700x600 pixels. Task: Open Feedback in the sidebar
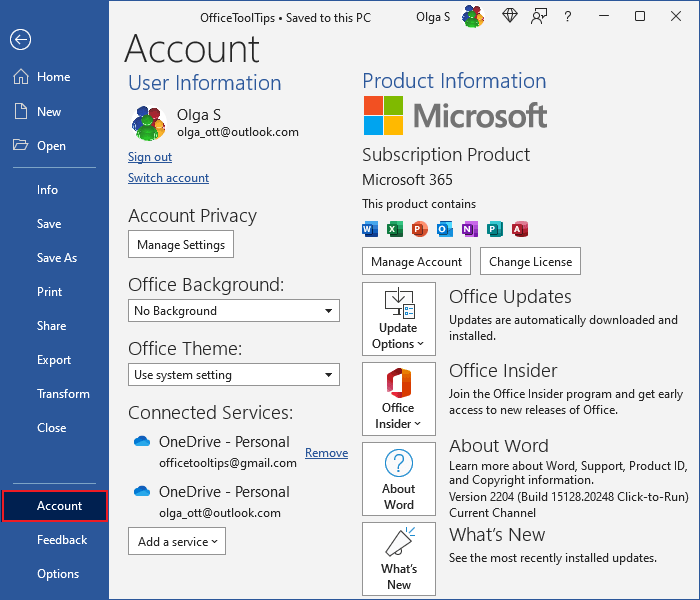[62, 540]
